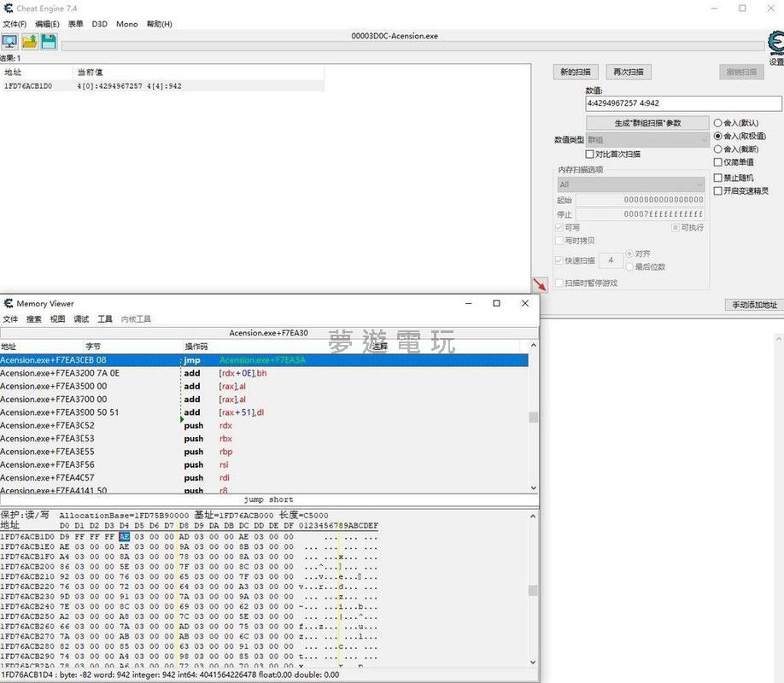
Task: Enable the 对比首次扫描 checkbox
Action: point(589,155)
